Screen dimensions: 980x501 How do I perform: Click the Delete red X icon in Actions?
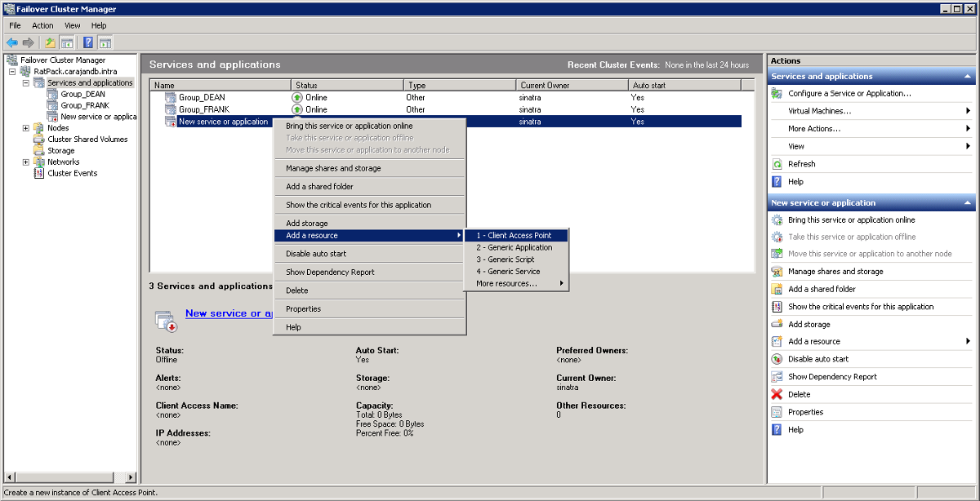pos(777,394)
